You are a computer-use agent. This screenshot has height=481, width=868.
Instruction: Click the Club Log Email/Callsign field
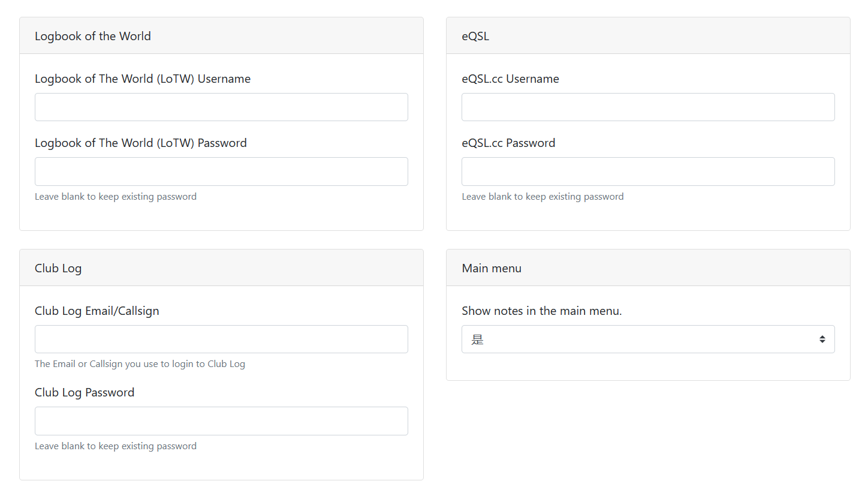coord(221,339)
